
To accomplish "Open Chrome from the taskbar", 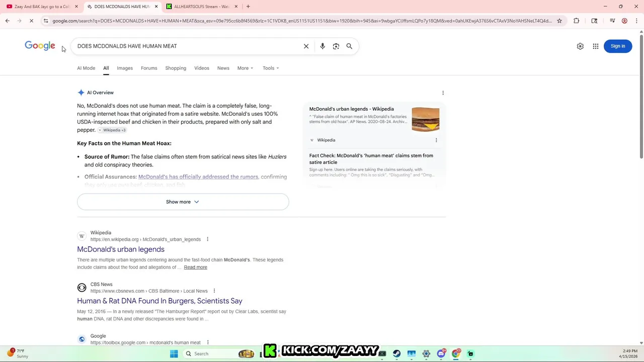I will click(456, 354).
